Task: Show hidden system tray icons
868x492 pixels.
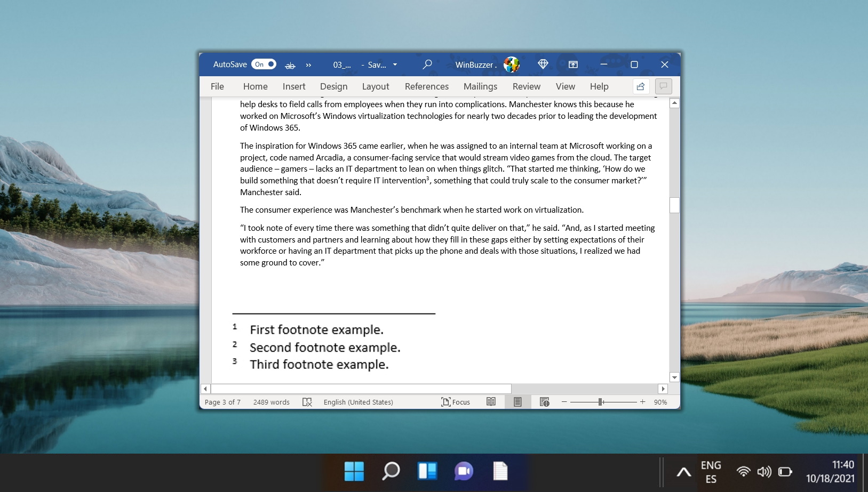Action: coord(684,472)
